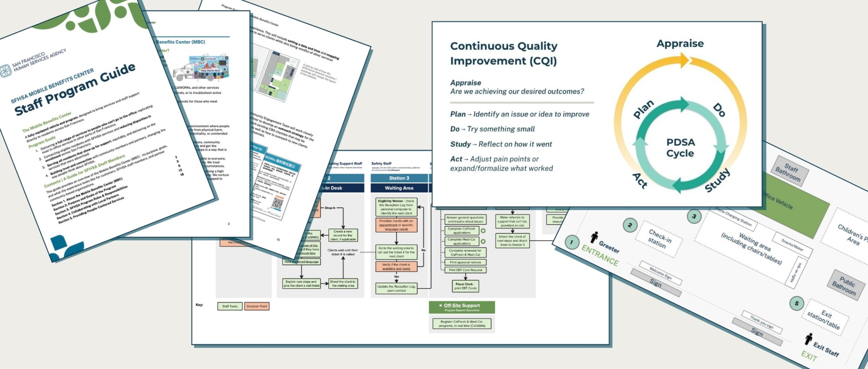Click the Check-In Desk column header

[342, 188]
